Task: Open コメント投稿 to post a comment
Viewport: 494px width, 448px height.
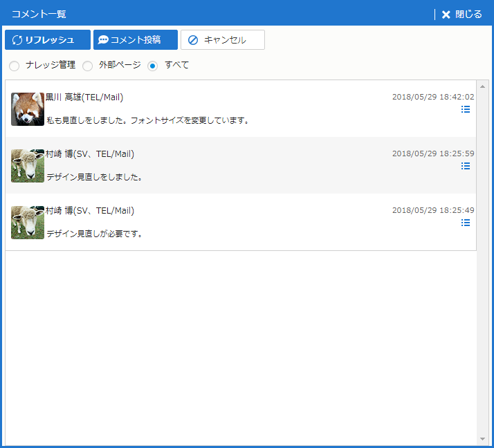Action: click(x=136, y=40)
